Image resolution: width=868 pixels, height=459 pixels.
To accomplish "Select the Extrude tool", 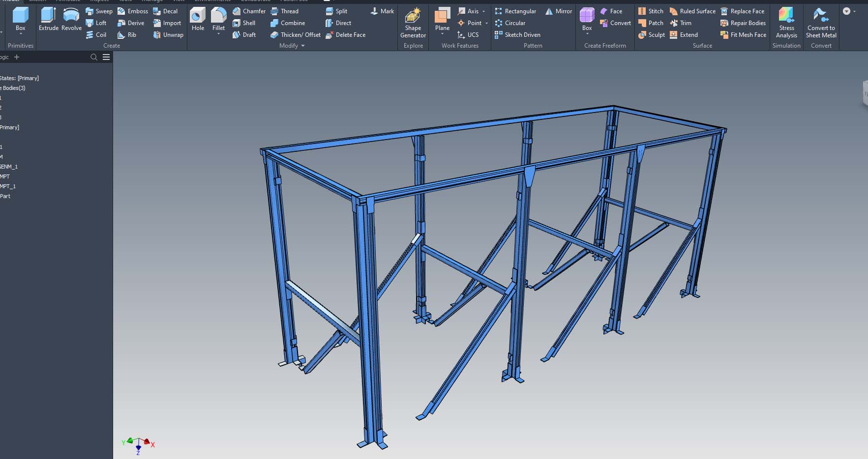I will [48, 20].
